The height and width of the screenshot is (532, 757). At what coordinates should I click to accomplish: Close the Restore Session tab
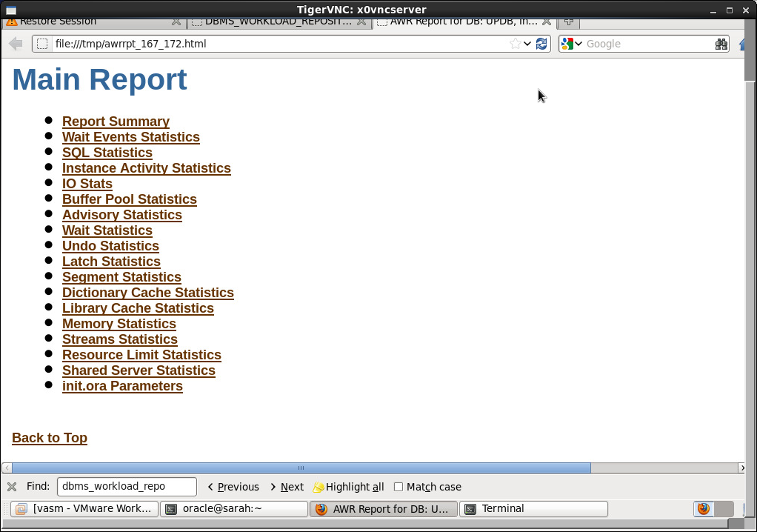click(176, 21)
